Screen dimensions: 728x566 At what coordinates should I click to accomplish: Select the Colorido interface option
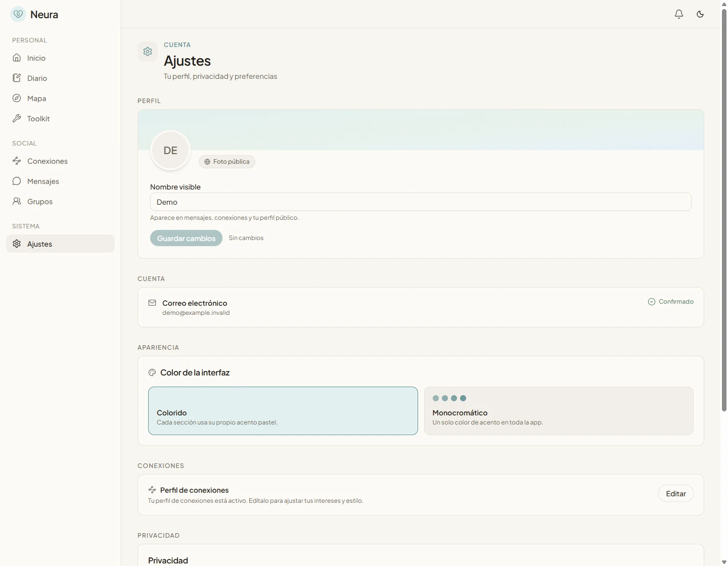point(283,411)
